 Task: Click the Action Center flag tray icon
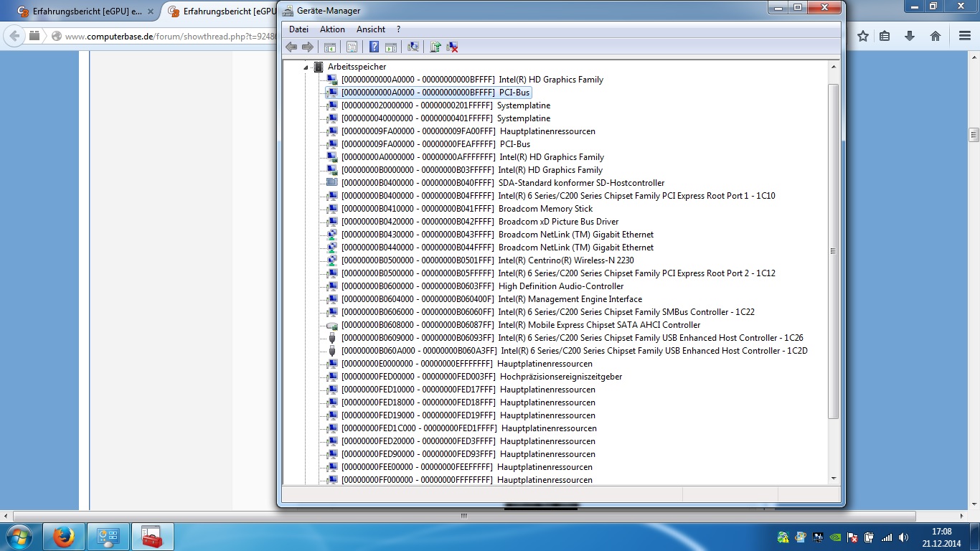(853, 537)
